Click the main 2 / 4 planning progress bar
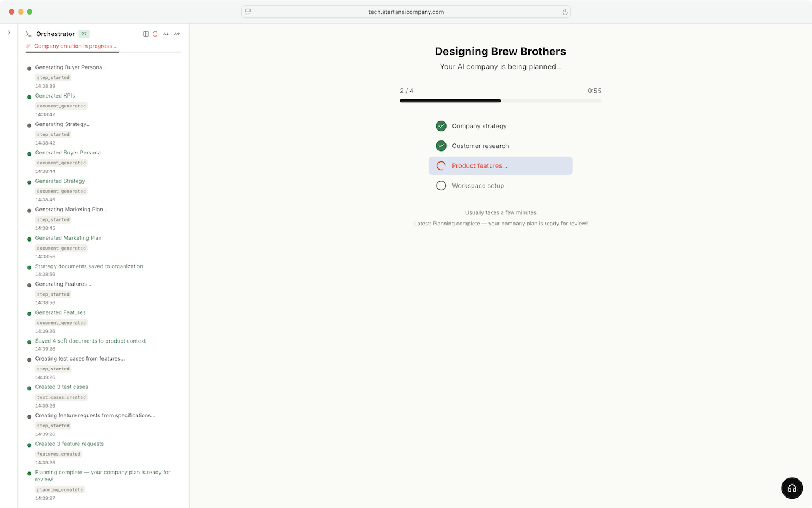The height and width of the screenshot is (508, 812). pos(501,100)
